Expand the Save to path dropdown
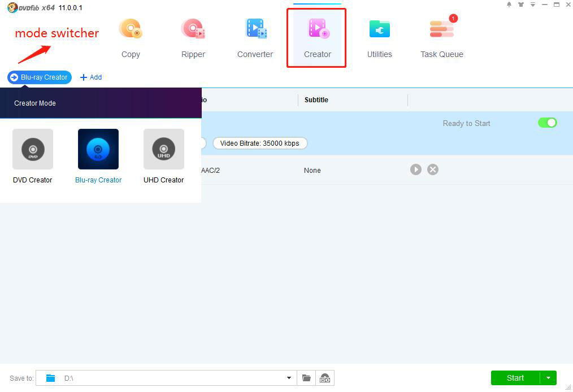The width and height of the screenshot is (573, 392). [289, 378]
